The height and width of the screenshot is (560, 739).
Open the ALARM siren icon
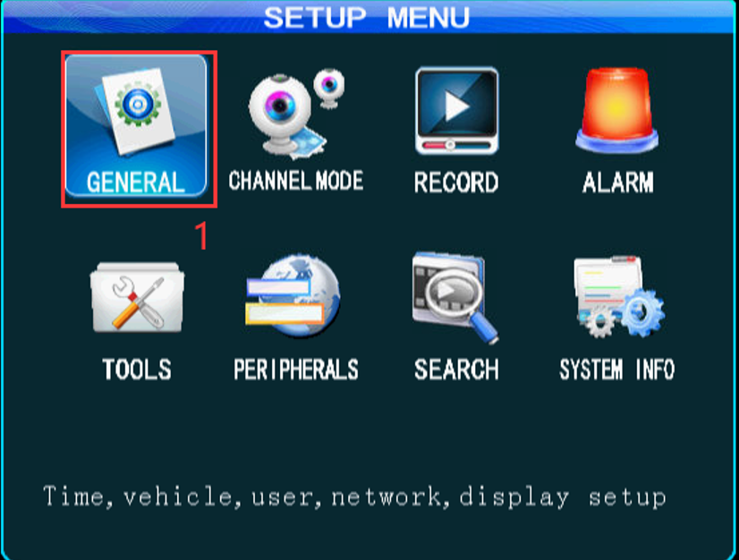(617, 111)
